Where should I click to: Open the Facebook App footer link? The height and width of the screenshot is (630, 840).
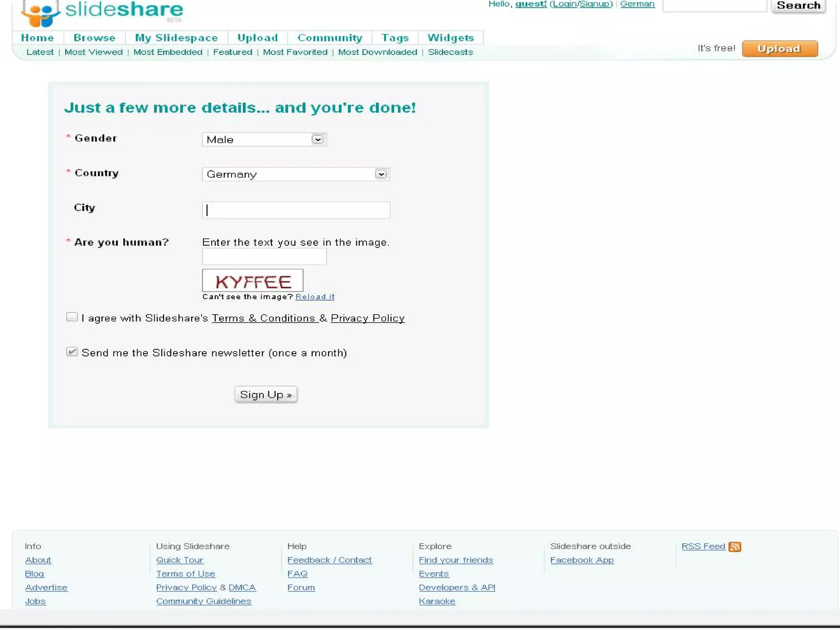[x=582, y=560]
